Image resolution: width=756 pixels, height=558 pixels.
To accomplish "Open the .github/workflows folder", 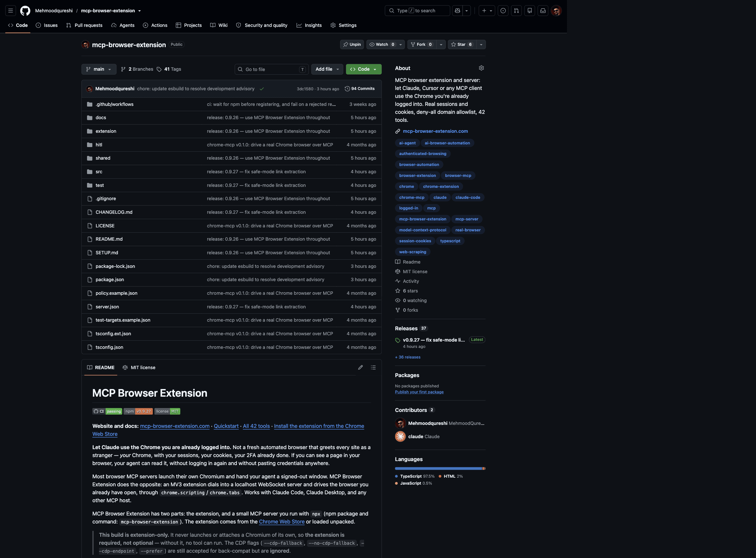I will (114, 104).
